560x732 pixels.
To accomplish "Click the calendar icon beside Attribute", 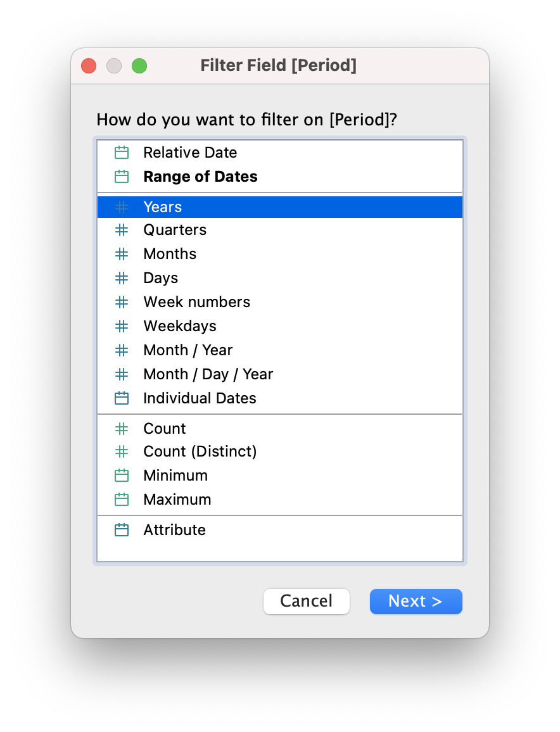I will click(122, 530).
